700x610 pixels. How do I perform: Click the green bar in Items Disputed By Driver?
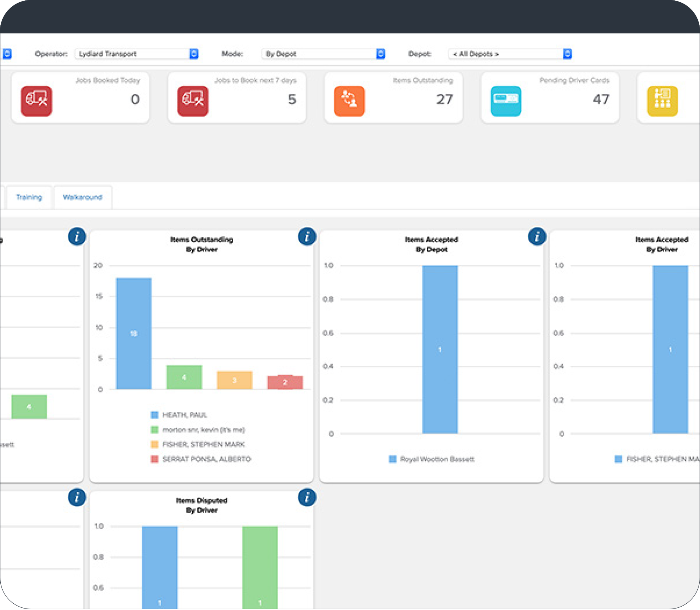coord(260,568)
